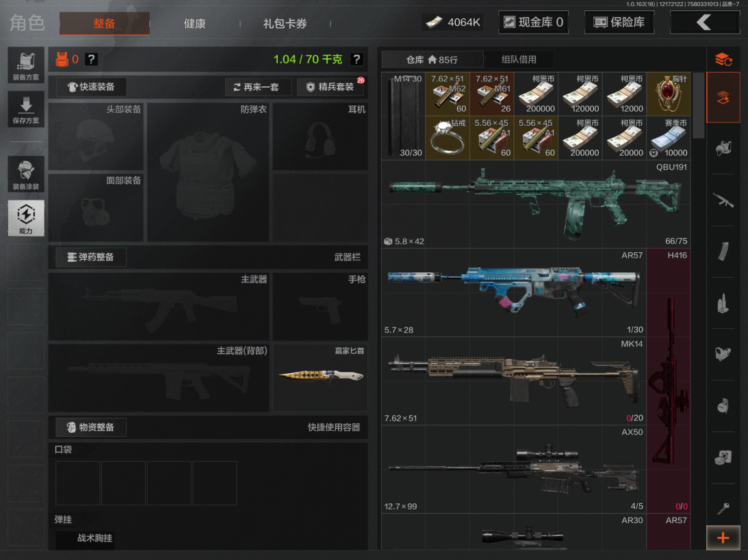Select the 组队借用 team borrow tab
Screen dimensions: 748x560
tap(518, 59)
